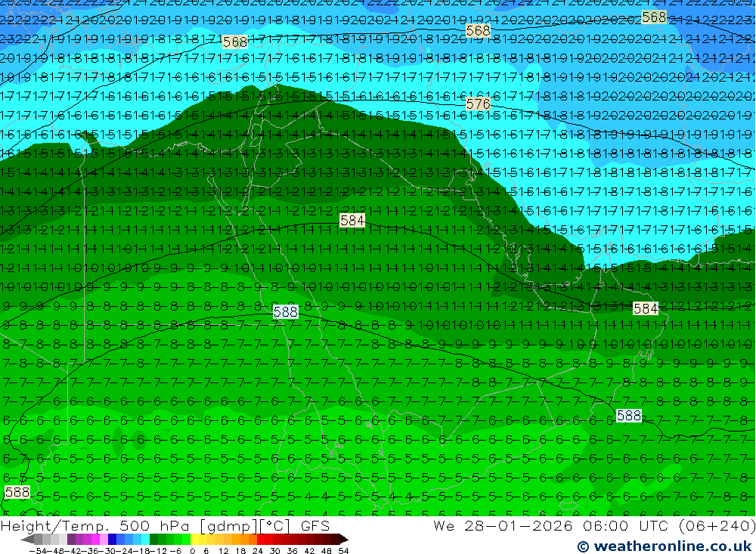The width and height of the screenshot is (756, 554).
Task: Pick the orange legend swatch above 18
Action: pyautogui.click(x=244, y=539)
